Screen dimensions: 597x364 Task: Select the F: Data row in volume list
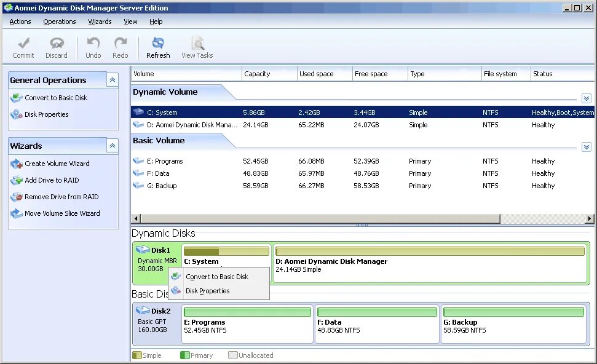coord(363,173)
